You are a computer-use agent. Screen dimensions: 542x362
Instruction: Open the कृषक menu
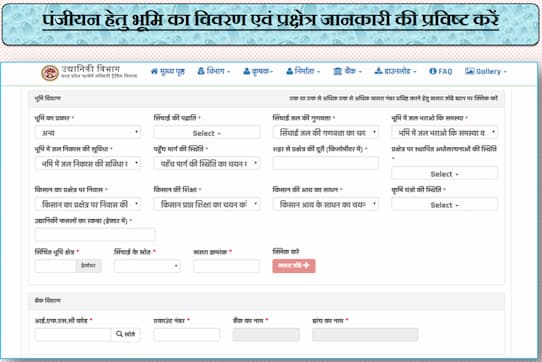258,71
